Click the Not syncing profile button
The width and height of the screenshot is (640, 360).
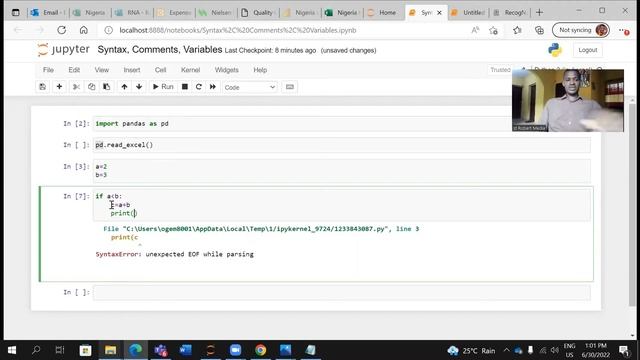point(581,30)
